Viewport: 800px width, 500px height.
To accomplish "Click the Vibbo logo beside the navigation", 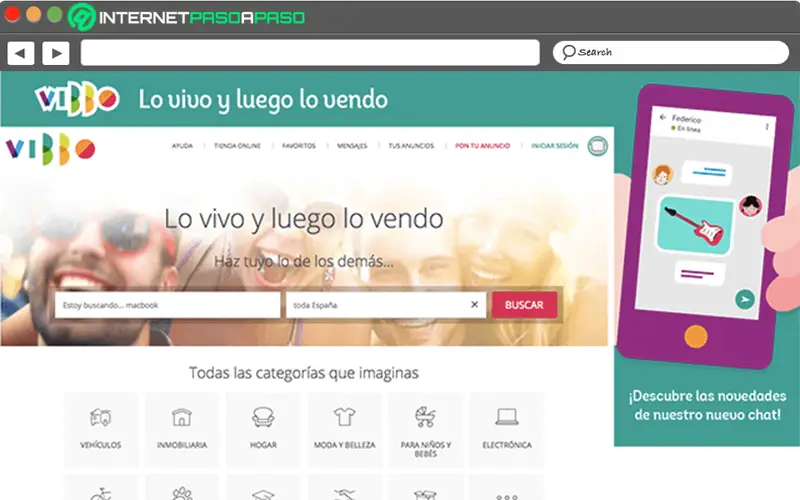I will tap(51, 149).
